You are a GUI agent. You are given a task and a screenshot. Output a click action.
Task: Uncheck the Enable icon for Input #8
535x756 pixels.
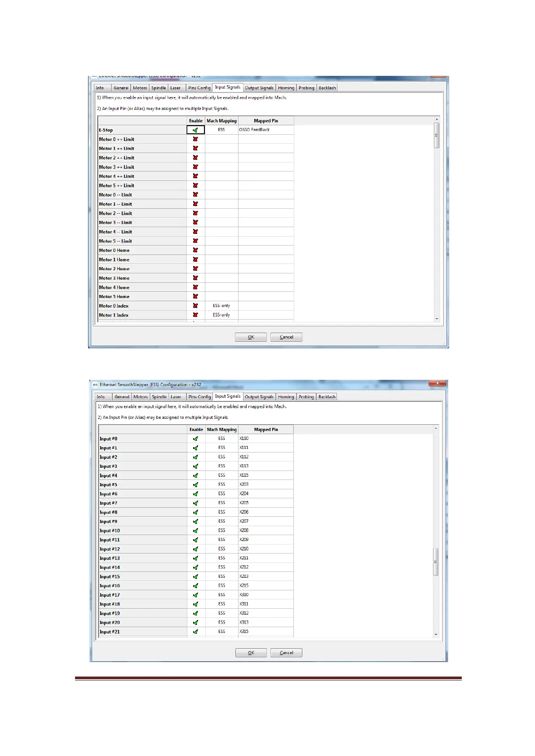coord(195,512)
